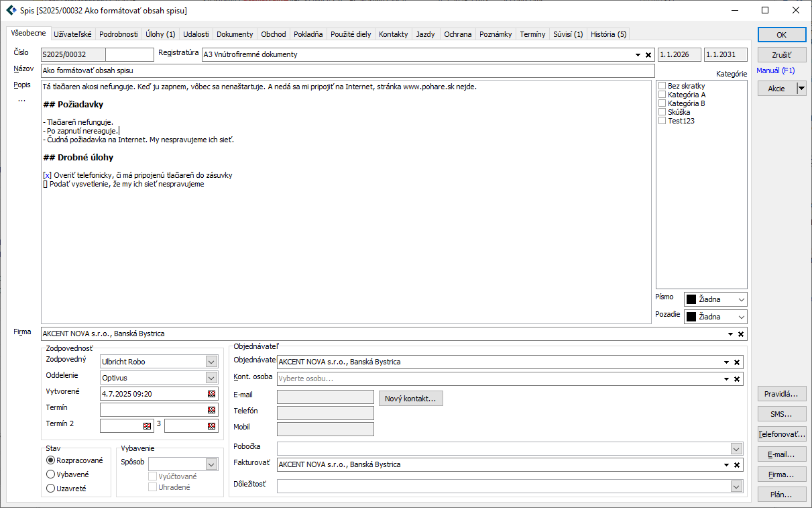This screenshot has height=508, width=812.
Task: Expand the Akcie button's dropdown arrow
Action: click(801, 89)
